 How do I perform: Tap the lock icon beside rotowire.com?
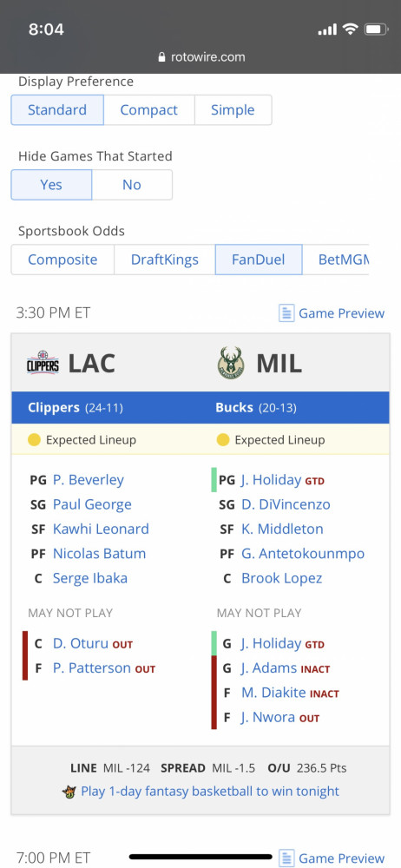tap(161, 57)
